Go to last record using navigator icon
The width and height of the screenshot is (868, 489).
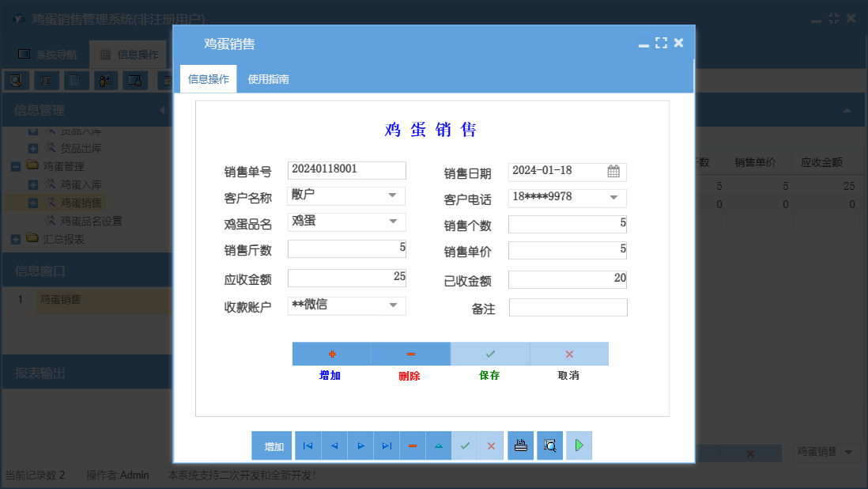(x=387, y=445)
